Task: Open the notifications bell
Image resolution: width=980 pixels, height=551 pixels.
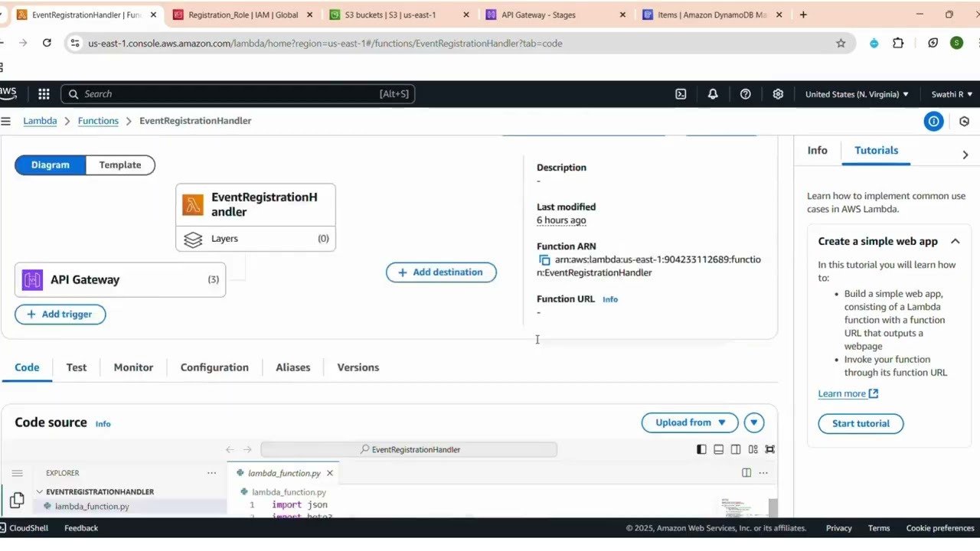Action: click(x=713, y=94)
